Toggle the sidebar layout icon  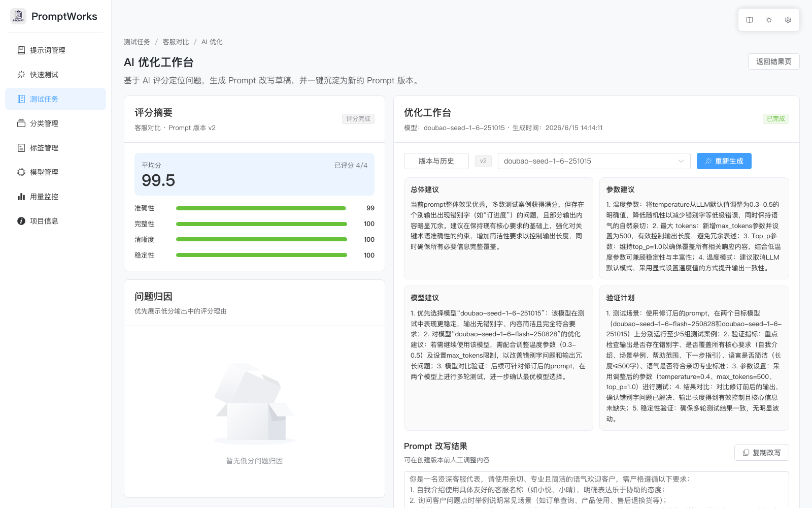pyautogui.click(x=750, y=20)
